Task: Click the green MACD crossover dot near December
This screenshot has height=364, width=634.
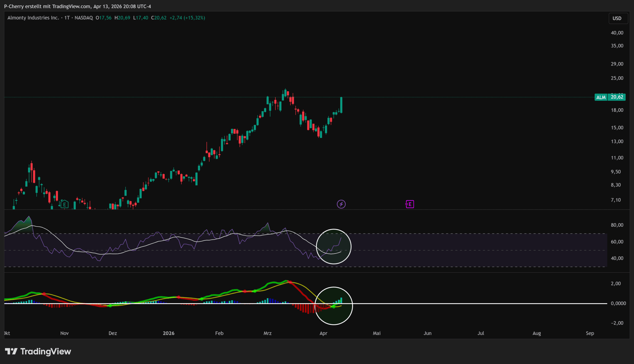Action: tap(110, 306)
